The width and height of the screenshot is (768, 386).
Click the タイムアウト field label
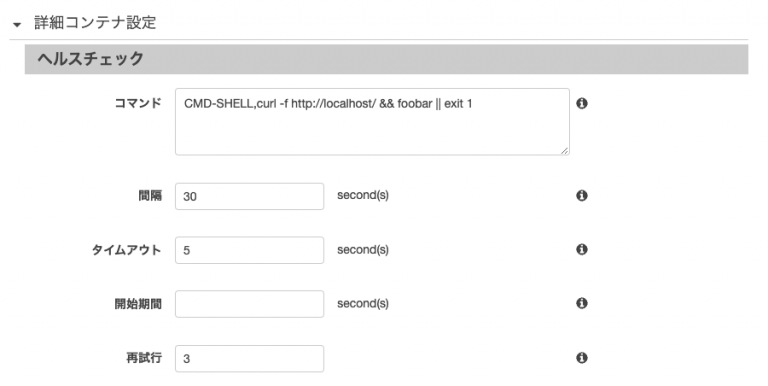(126, 250)
